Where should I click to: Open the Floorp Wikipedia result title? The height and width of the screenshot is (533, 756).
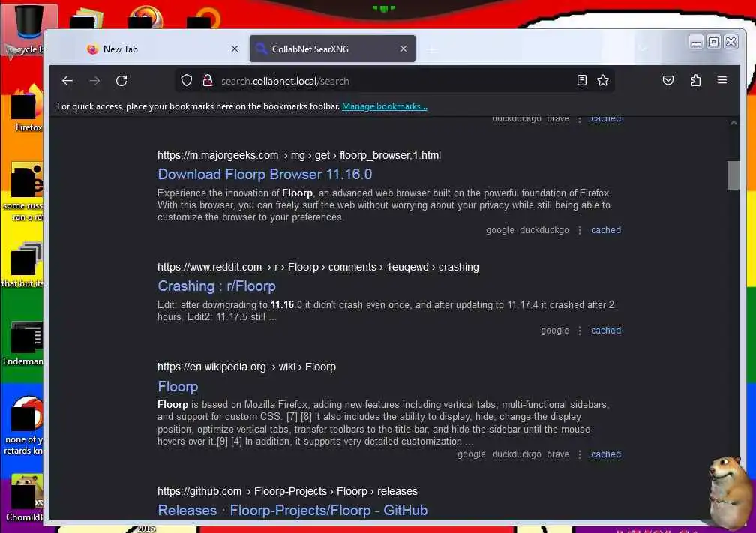178,387
